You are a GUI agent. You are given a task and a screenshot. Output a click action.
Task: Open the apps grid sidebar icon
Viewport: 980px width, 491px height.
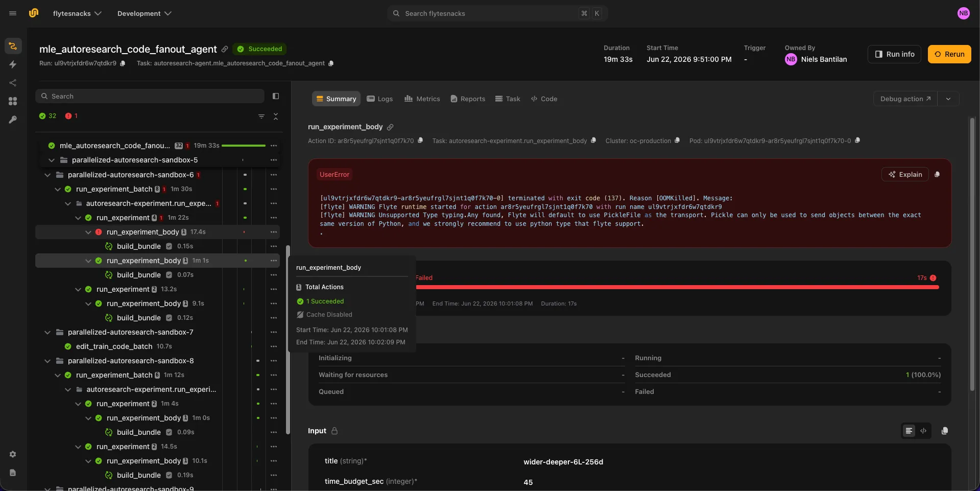tap(13, 101)
